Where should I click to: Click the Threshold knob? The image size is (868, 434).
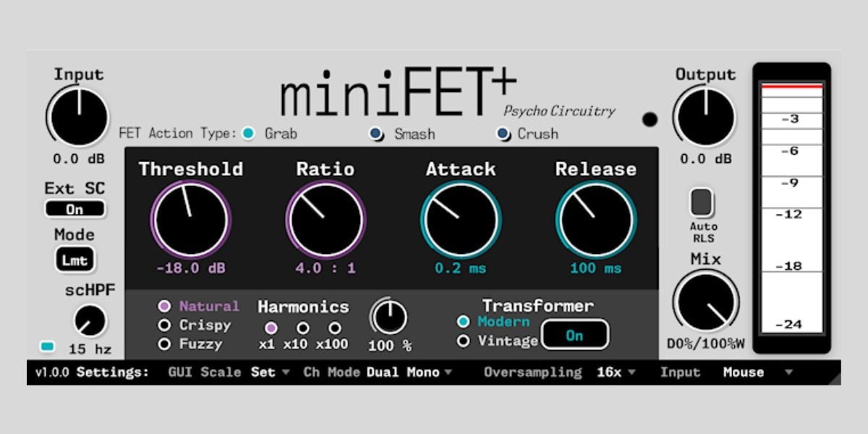click(x=191, y=219)
